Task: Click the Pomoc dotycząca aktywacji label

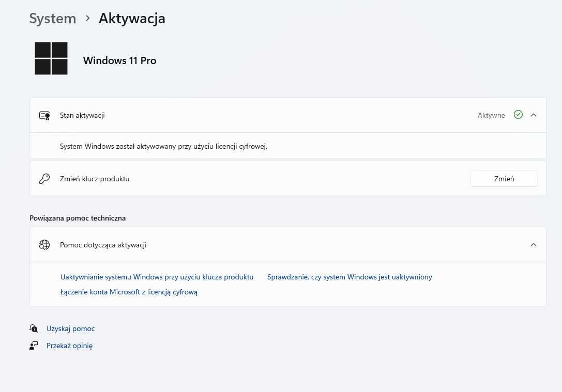Action: click(x=103, y=245)
